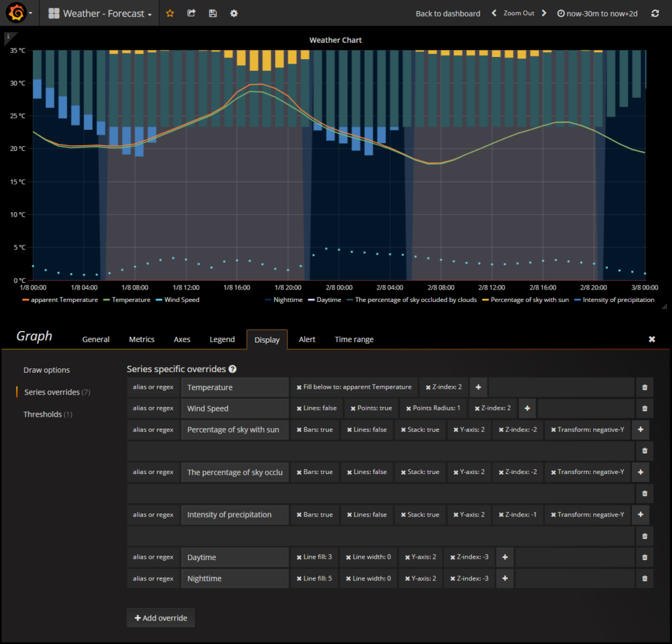Save the dashboard with floppy icon
Viewport: 672px width, 644px height.
[213, 13]
